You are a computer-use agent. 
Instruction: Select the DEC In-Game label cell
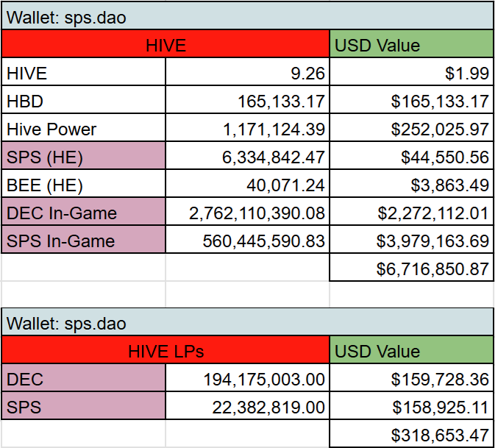pyautogui.click(x=83, y=211)
